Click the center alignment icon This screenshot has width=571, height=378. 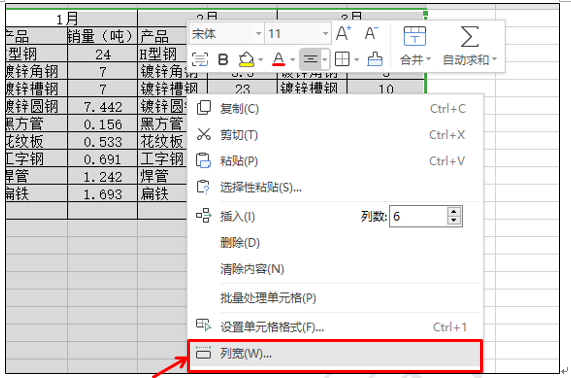click(310, 59)
